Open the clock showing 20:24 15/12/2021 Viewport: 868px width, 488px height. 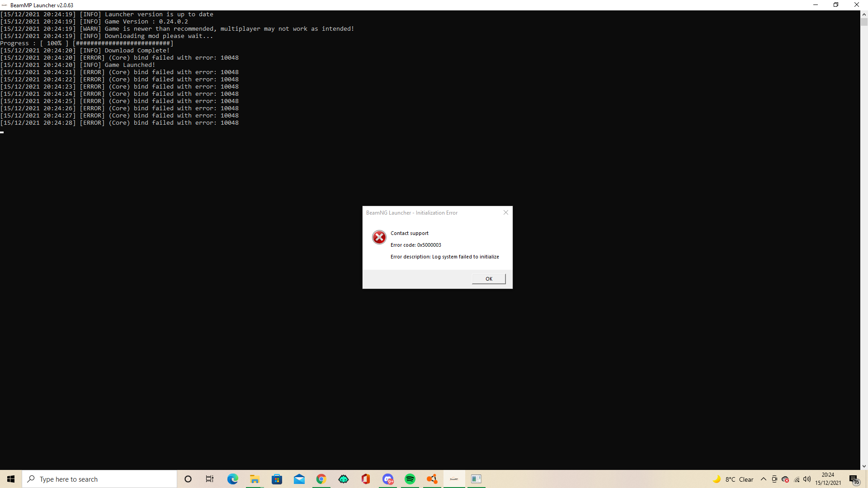coord(828,479)
